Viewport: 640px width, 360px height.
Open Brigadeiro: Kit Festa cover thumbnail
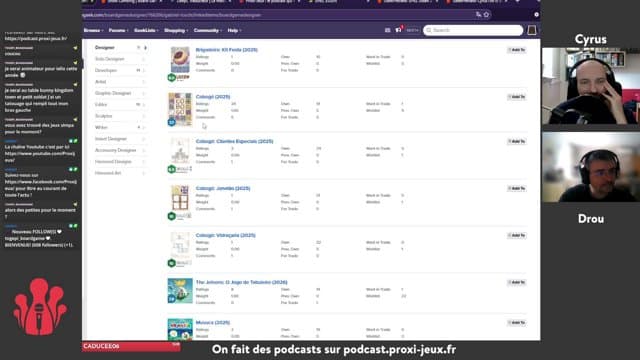(180, 60)
